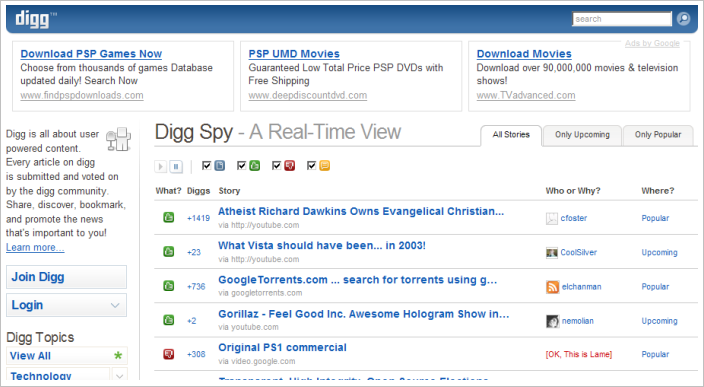The image size is (704, 387).
Task: Click the Learn more link
Action: point(35,247)
